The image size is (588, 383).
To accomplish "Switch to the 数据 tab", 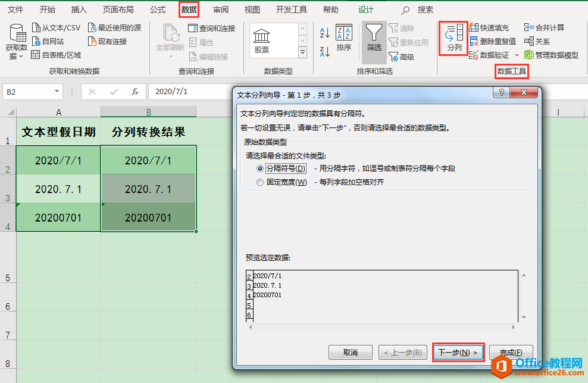I will [x=189, y=10].
